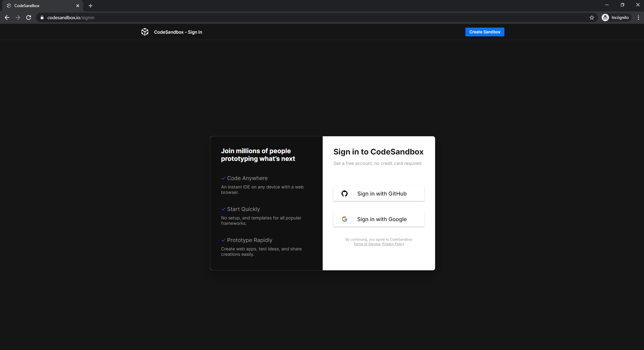Click the CodeSandbox cube logo icon
Screen dimensions: 644x350
(145, 32)
